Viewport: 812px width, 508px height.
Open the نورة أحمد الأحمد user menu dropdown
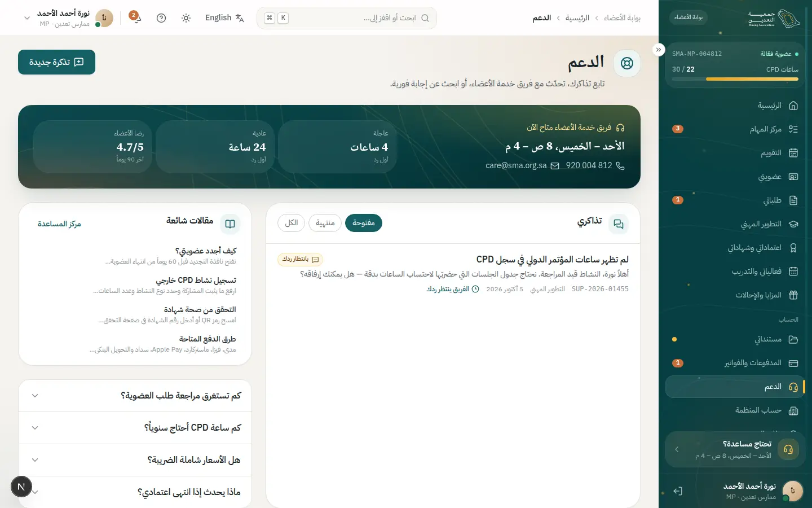coord(68,18)
